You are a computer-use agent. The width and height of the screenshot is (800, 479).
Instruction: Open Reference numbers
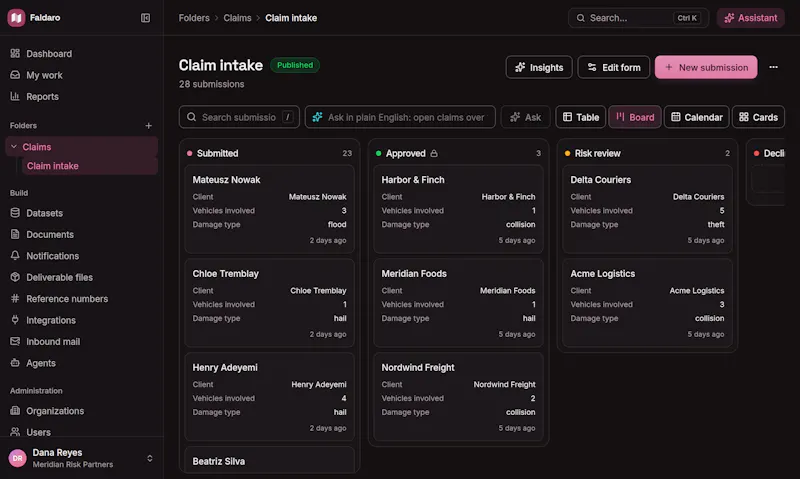67,298
